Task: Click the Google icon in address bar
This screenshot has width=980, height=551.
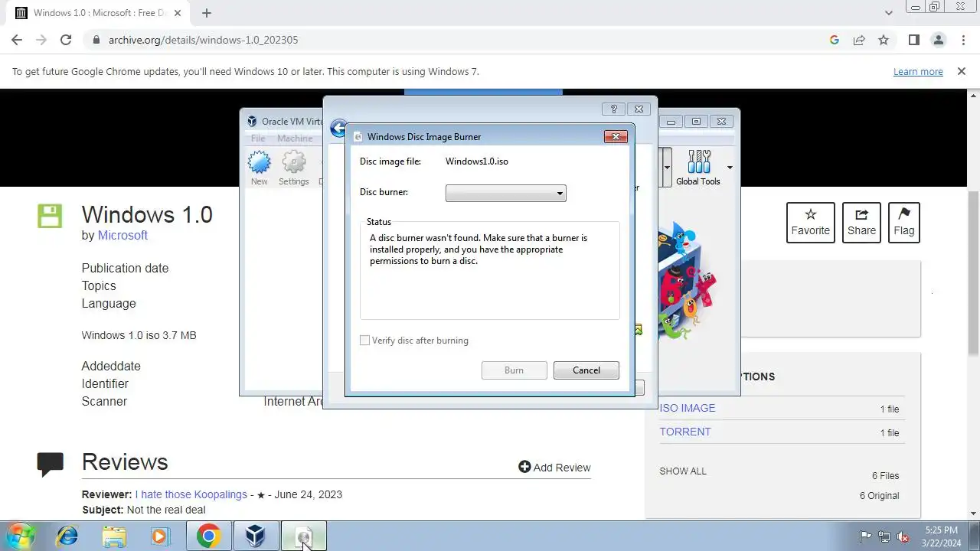Action: coord(835,40)
